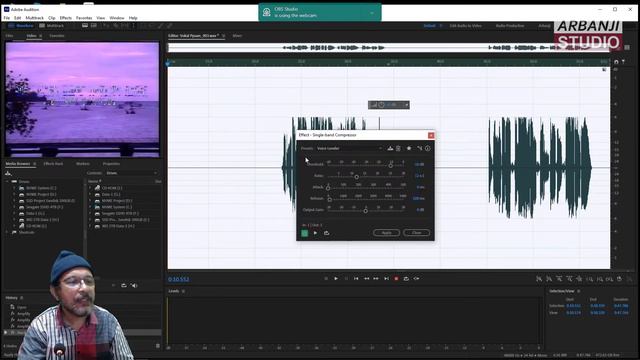Play the compressor effect preview
Image resolution: width=640 pixels, height=360 pixels.
(x=315, y=233)
